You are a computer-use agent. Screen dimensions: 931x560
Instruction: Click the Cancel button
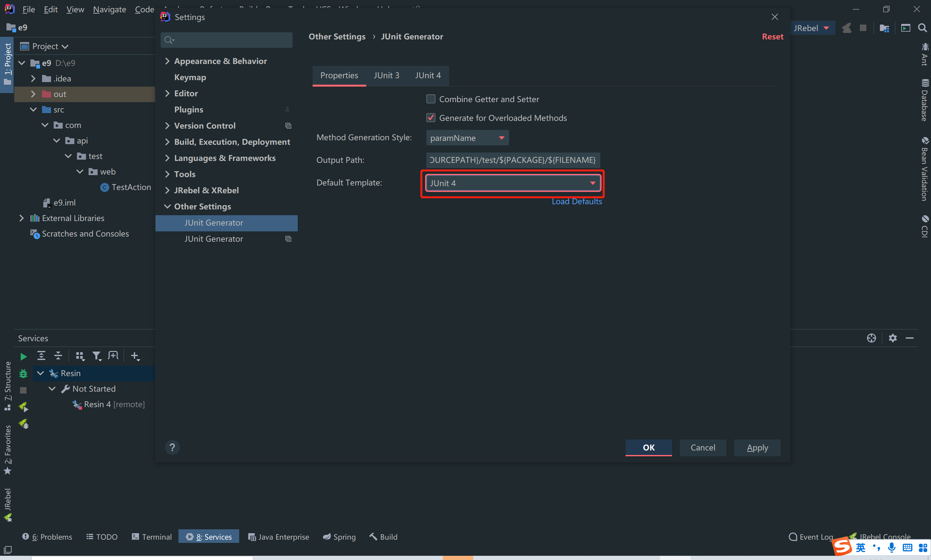[x=703, y=448]
